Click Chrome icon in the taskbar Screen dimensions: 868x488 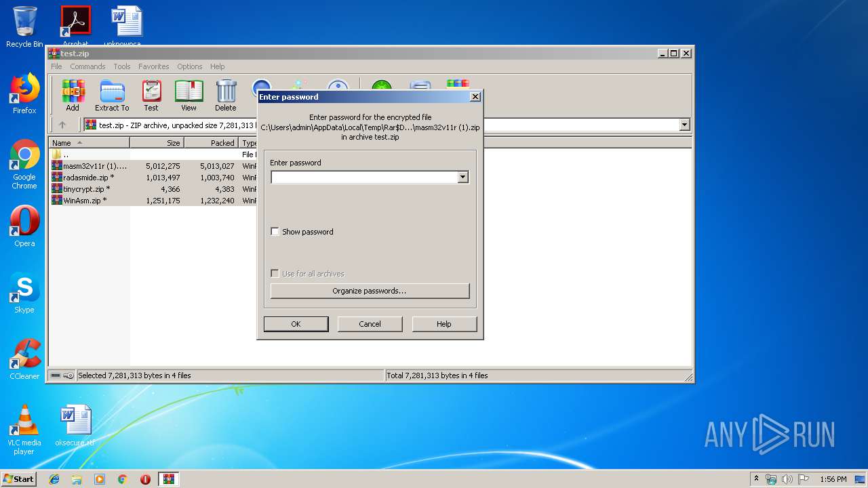click(122, 479)
